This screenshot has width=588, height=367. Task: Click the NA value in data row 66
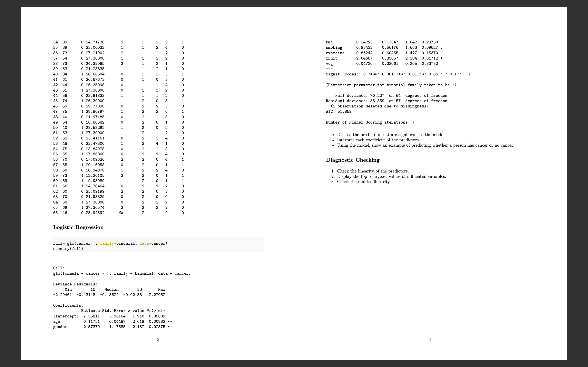click(120, 213)
